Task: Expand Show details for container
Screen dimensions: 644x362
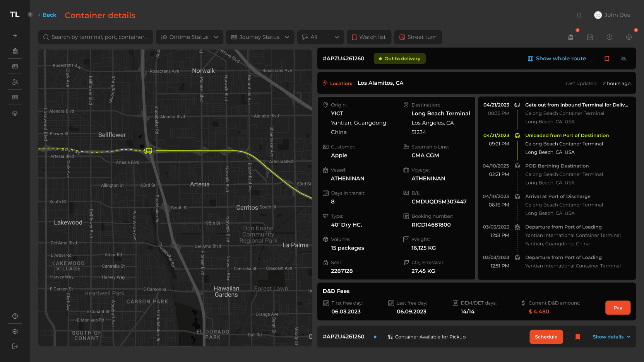Action: pyautogui.click(x=611, y=337)
